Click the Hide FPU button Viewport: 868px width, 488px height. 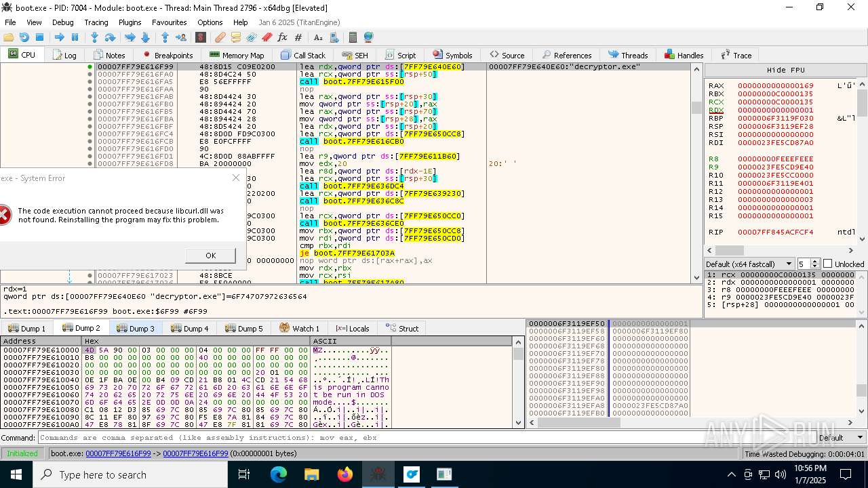tap(786, 70)
